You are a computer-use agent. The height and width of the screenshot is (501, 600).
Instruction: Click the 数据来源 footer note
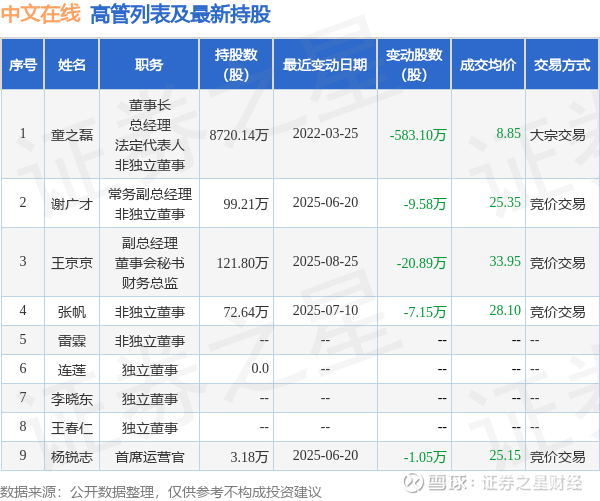click(x=161, y=492)
